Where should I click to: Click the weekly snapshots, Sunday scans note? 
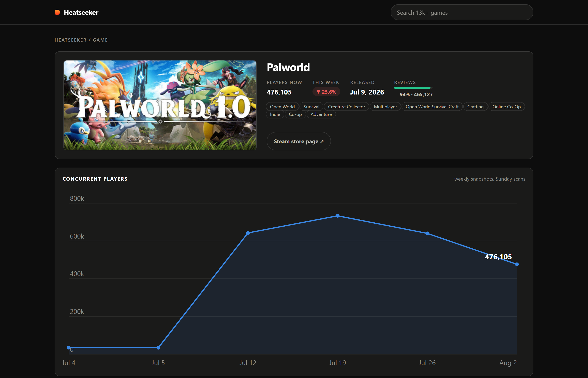490,179
